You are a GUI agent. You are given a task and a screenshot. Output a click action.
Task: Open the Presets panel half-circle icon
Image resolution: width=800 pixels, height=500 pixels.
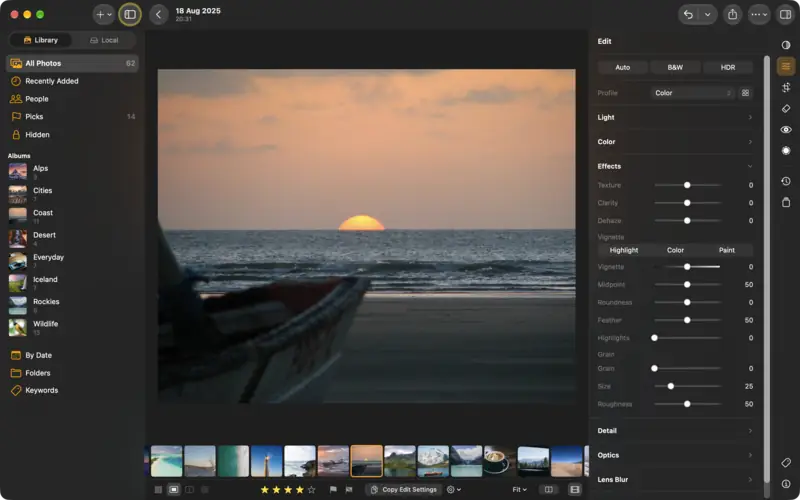(x=786, y=45)
